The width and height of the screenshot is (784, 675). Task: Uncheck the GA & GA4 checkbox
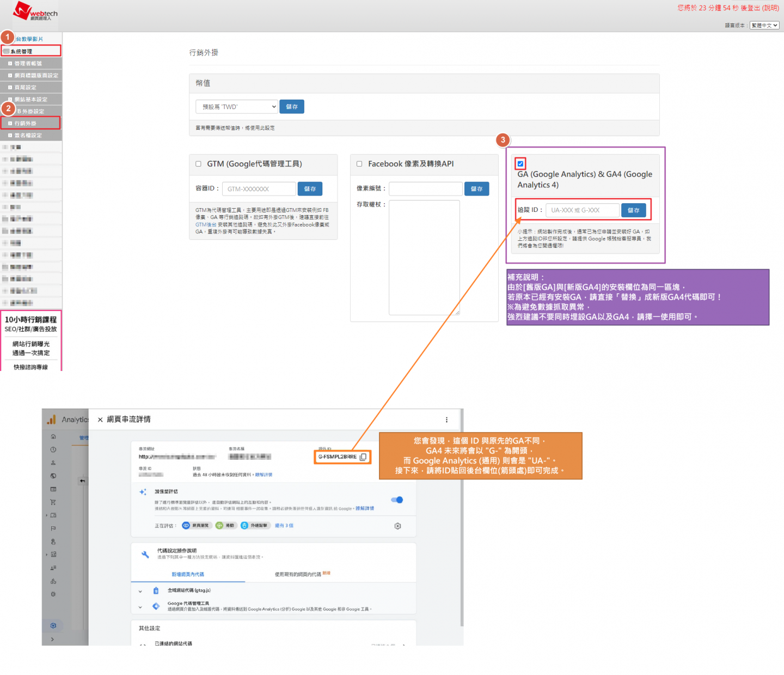pyautogui.click(x=520, y=163)
